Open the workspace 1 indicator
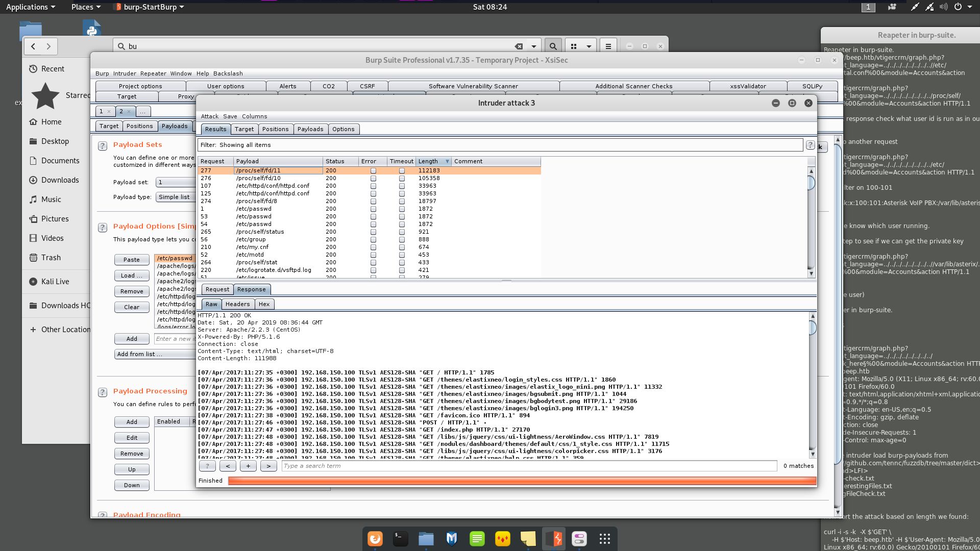 tap(868, 7)
